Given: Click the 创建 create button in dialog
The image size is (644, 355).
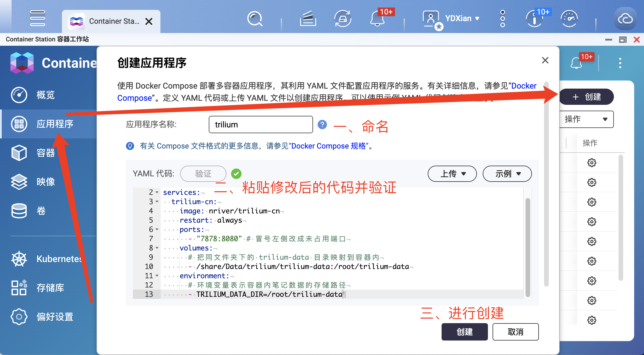Looking at the screenshot, I should tap(465, 332).
